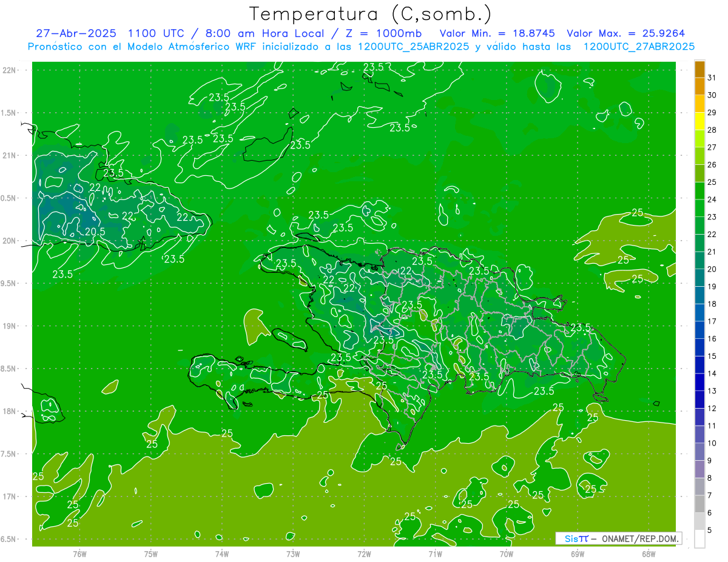Viewport: 728px width, 562px height.
Task: Click the '18N' latitude axis label
Action: point(10,411)
